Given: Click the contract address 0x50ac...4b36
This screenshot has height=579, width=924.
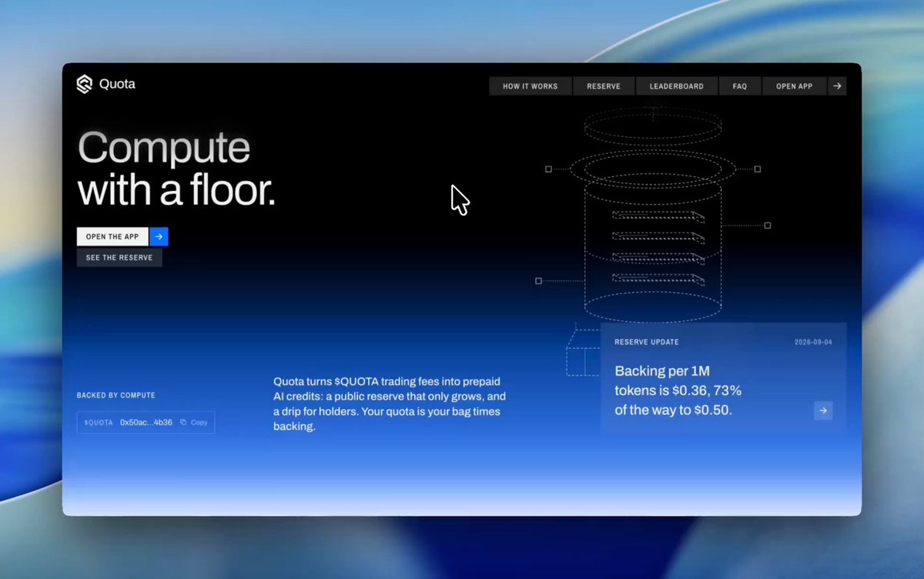Looking at the screenshot, I should pos(146,423).
